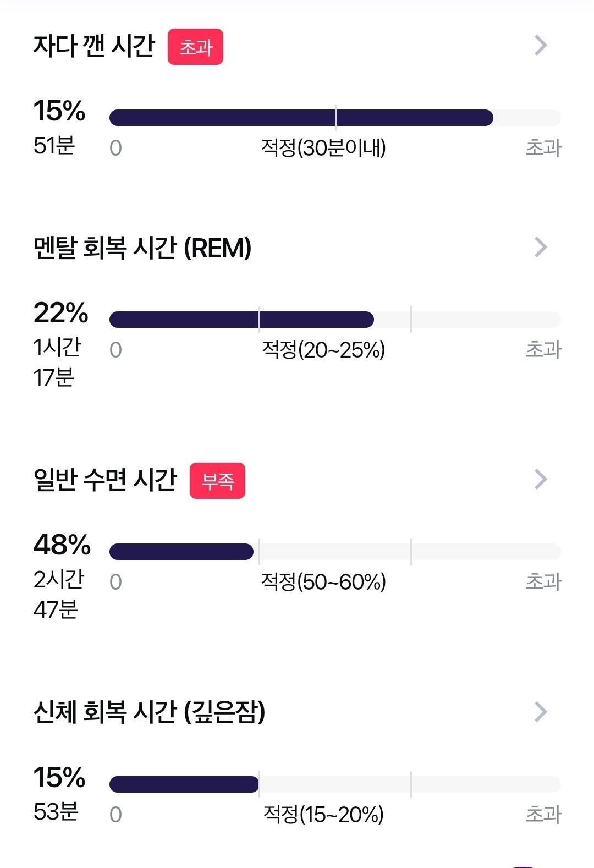
Task: Tap the red 부족 badge
Action: click(217, 481)
